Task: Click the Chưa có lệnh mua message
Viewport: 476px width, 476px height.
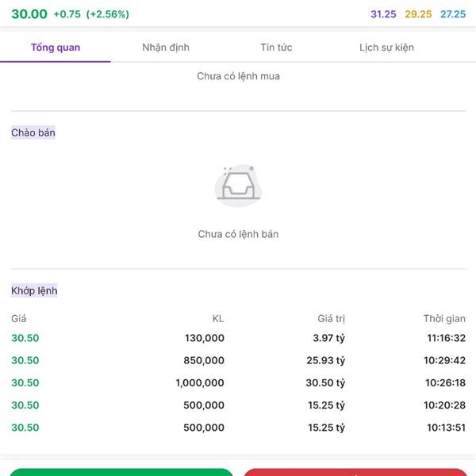Action: coord(238,76)
